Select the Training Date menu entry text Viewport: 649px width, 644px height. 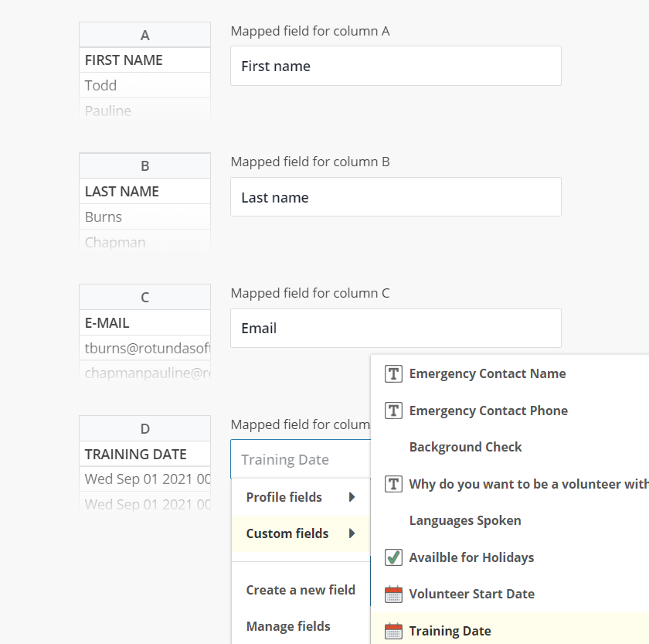tap(450, 631)
